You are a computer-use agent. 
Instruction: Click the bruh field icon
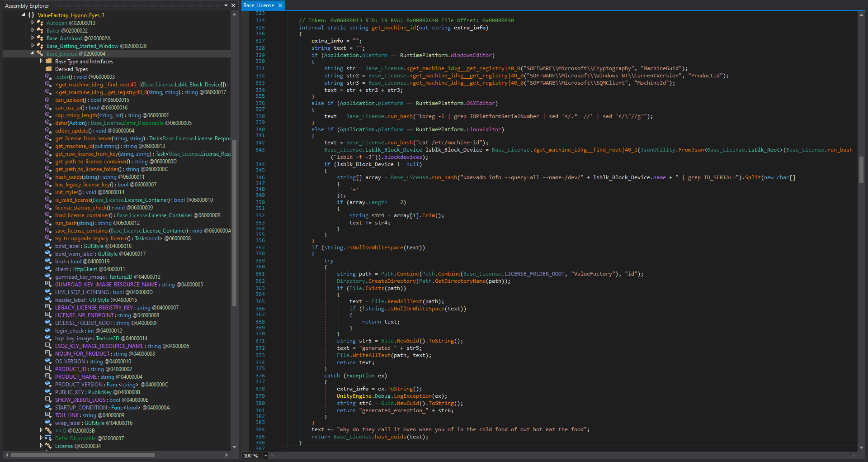[48, 261]
